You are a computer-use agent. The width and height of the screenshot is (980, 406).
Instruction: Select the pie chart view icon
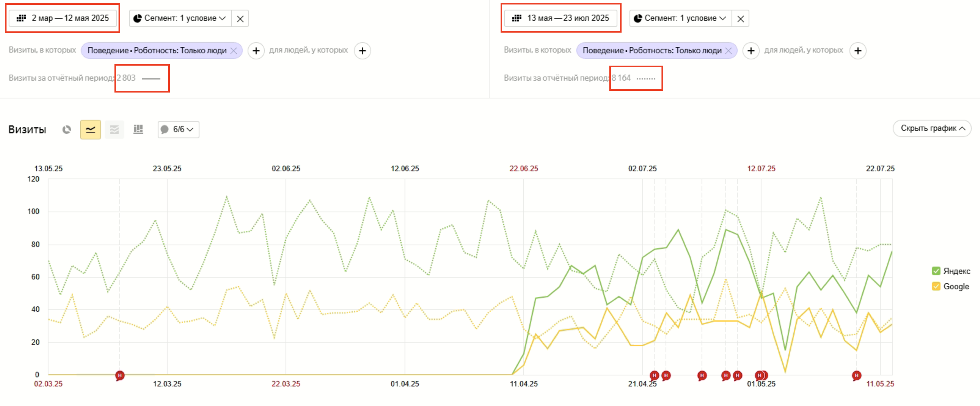pyautogui.click(x=67, y=130)
